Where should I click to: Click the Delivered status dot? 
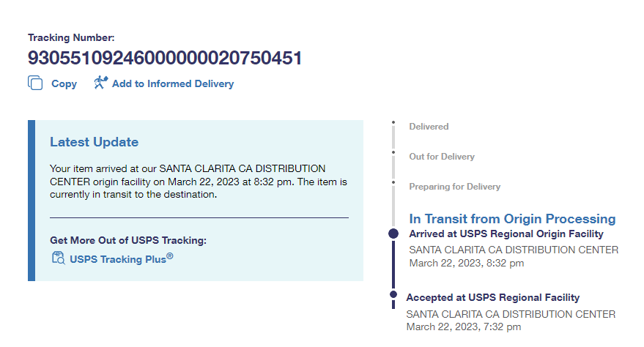tap(393, 122)
